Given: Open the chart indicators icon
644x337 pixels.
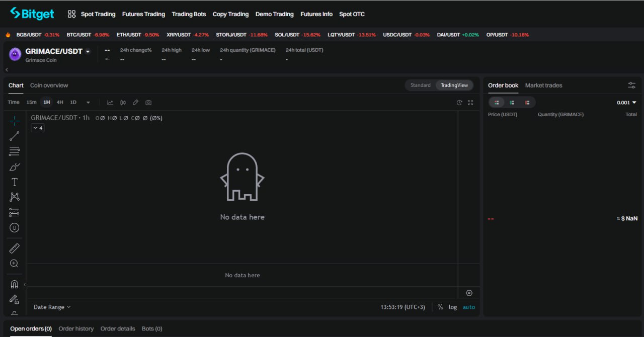Looking at the screenshot, I should pos(110,102).
